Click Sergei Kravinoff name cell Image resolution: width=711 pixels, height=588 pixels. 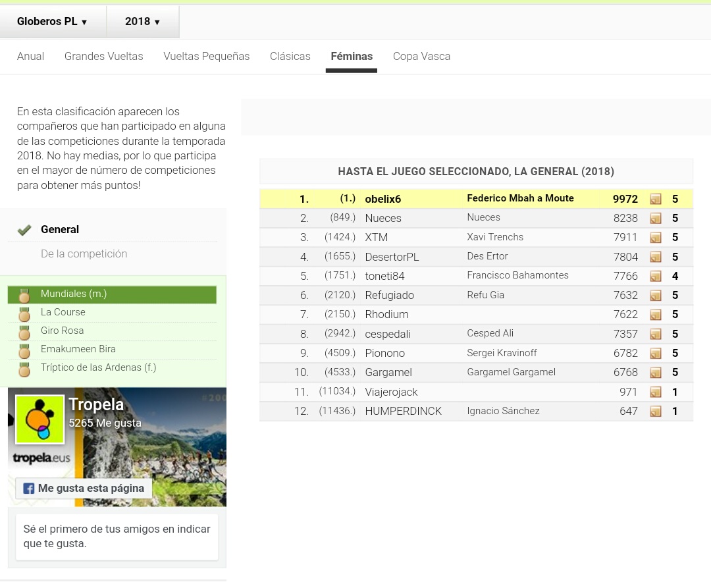tap(502, 353)
